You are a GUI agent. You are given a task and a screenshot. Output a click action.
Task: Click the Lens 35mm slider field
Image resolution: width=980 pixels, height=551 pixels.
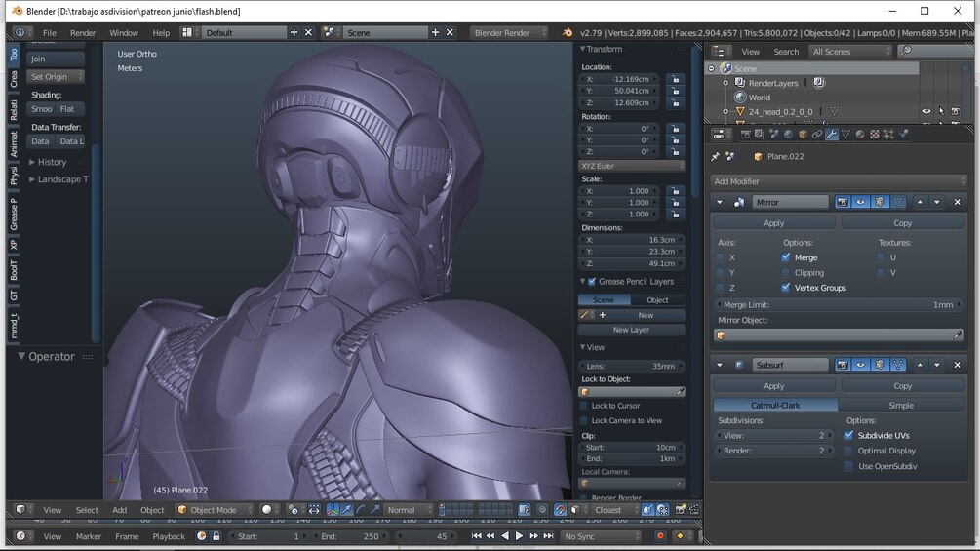pyautogui.click(x=631, y=366)
